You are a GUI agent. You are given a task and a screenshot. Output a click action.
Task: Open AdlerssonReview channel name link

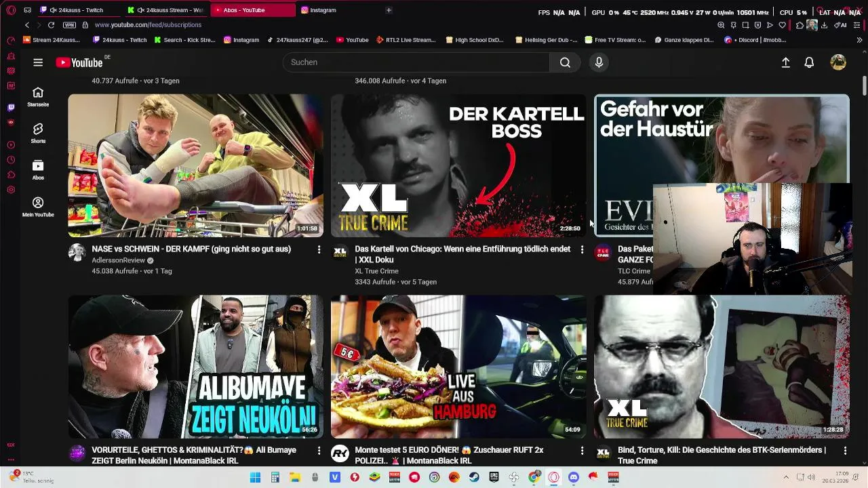pyautogui.click(x=118, y=260)
